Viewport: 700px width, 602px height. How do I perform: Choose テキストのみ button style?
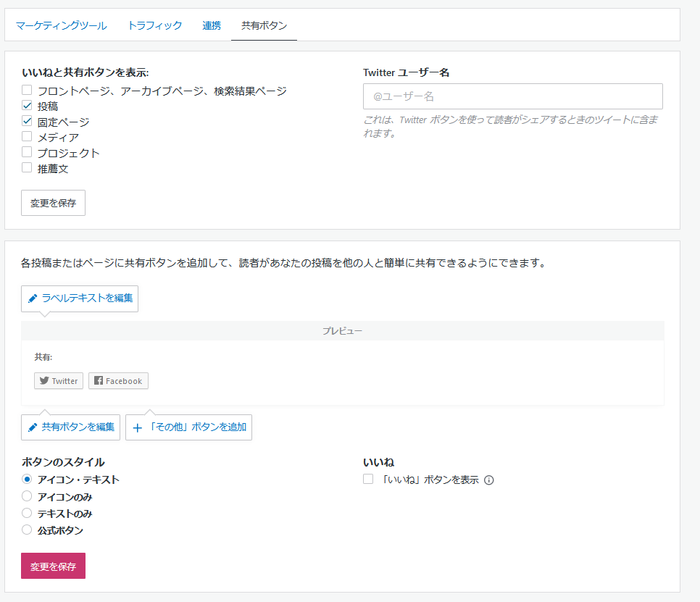point(27,513)
